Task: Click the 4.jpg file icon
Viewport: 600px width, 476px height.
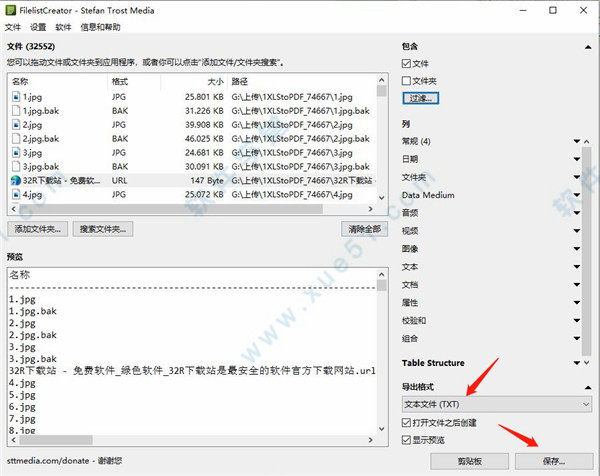Action: click(x=15, y=195)
